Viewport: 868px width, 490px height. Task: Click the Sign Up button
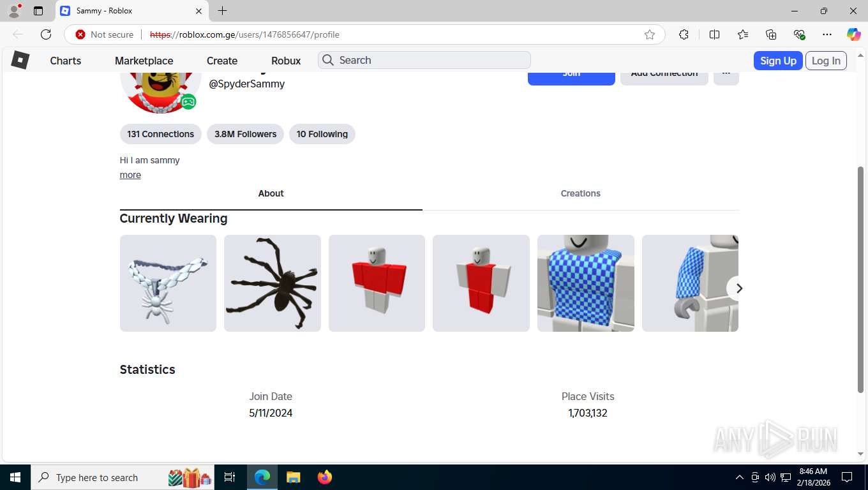pos(778,61)
